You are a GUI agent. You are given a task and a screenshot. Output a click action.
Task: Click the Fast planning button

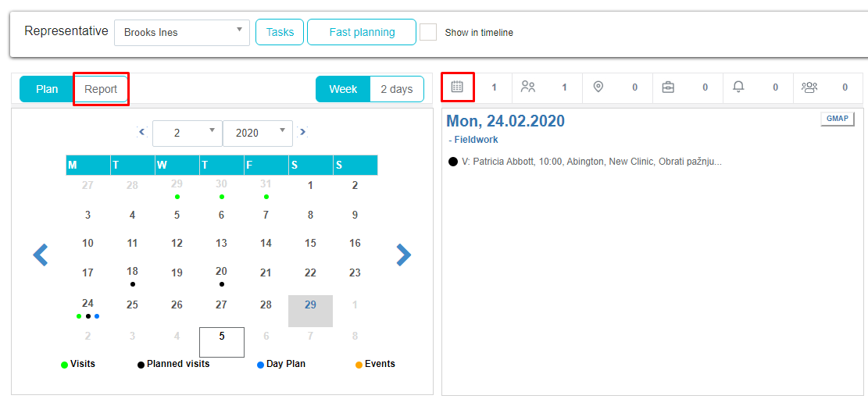[362, 32]
